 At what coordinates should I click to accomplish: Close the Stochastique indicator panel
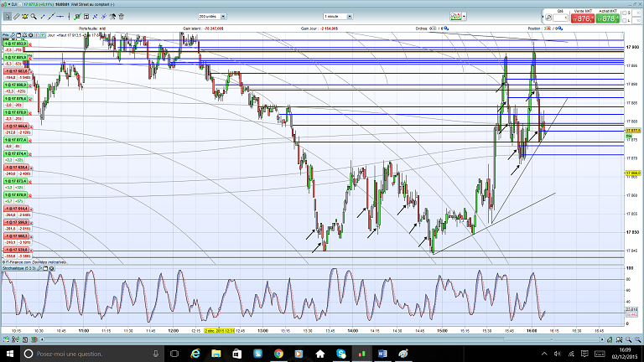pyautogui.click(x=52, y=268)
